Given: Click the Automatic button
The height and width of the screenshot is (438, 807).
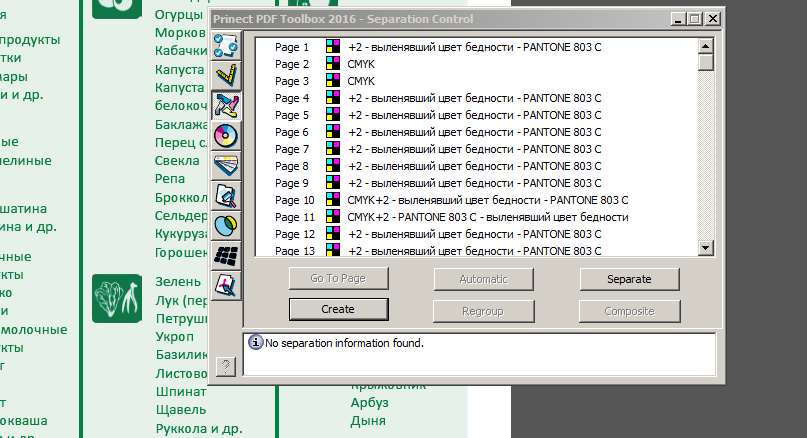Looking at the screenshot, I should point(483,279).
